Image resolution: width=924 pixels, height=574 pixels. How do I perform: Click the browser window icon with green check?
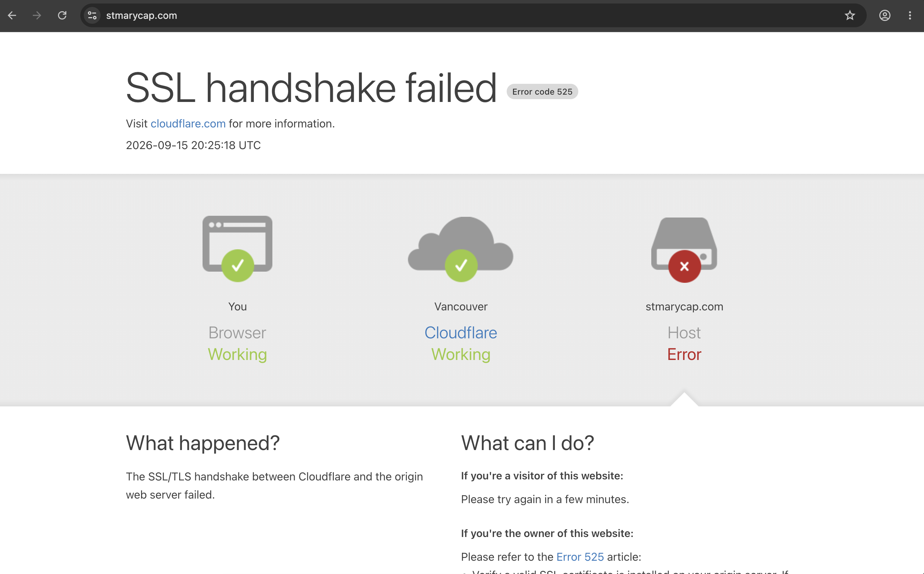[237, 249]
